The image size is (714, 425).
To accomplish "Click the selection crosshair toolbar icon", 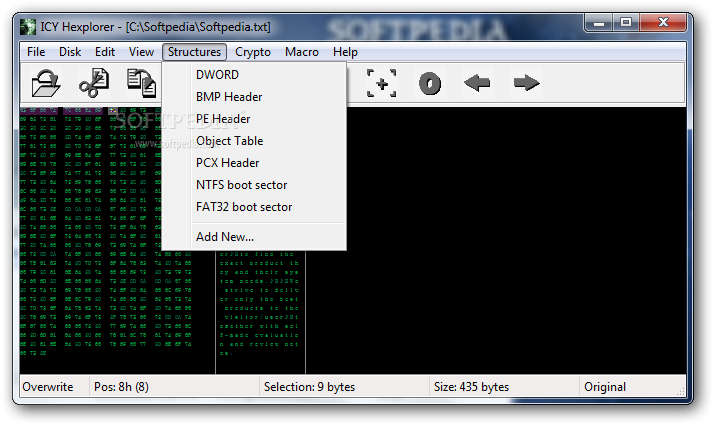I will (x=382, y=83).
